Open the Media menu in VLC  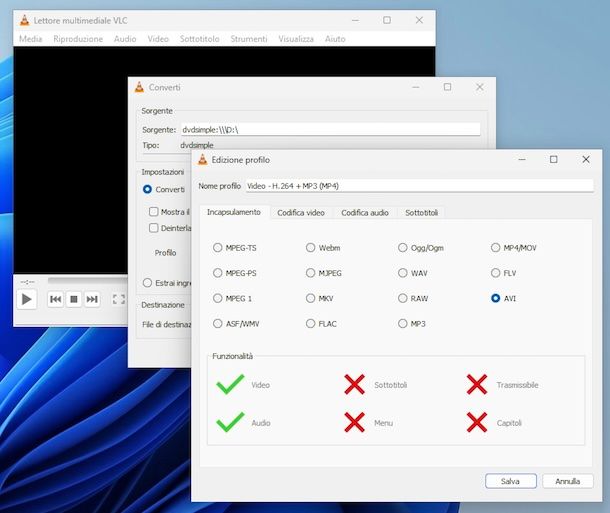(x=30, y=39)
